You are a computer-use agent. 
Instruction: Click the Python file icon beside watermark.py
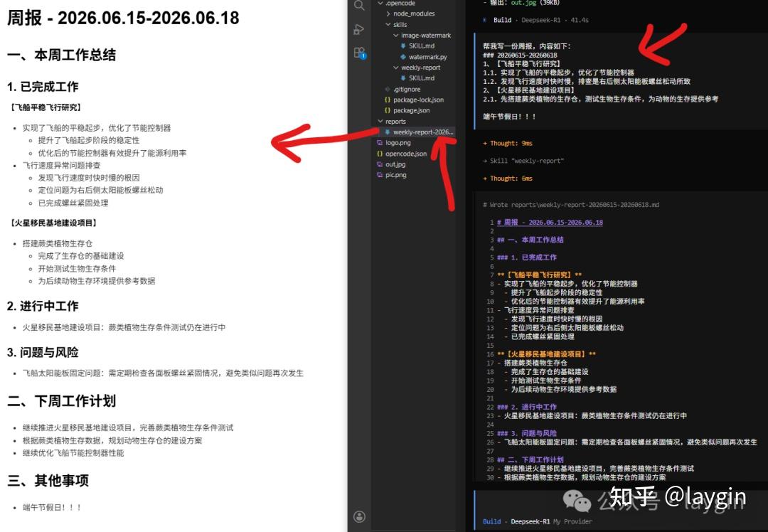tap(403, 57)
